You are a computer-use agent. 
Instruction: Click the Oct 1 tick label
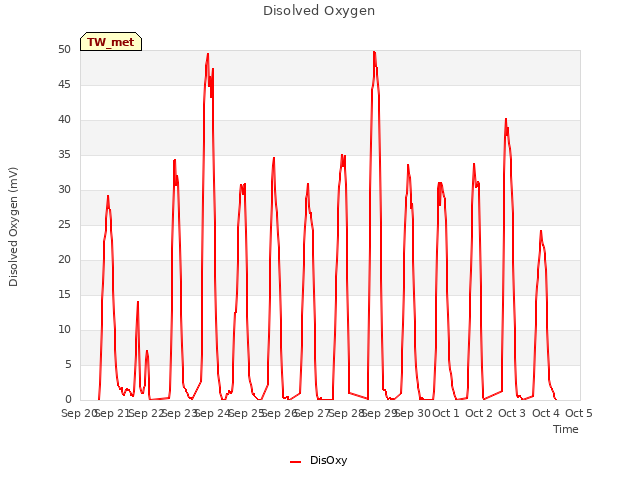[x=446, y=413]
